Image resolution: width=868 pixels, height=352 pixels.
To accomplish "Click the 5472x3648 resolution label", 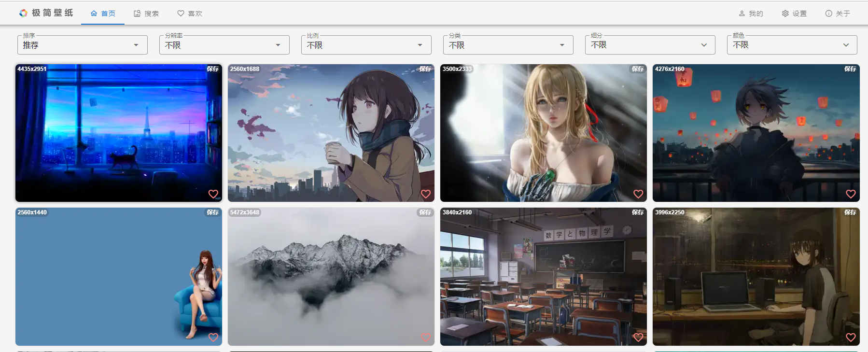I will (245, 212).
